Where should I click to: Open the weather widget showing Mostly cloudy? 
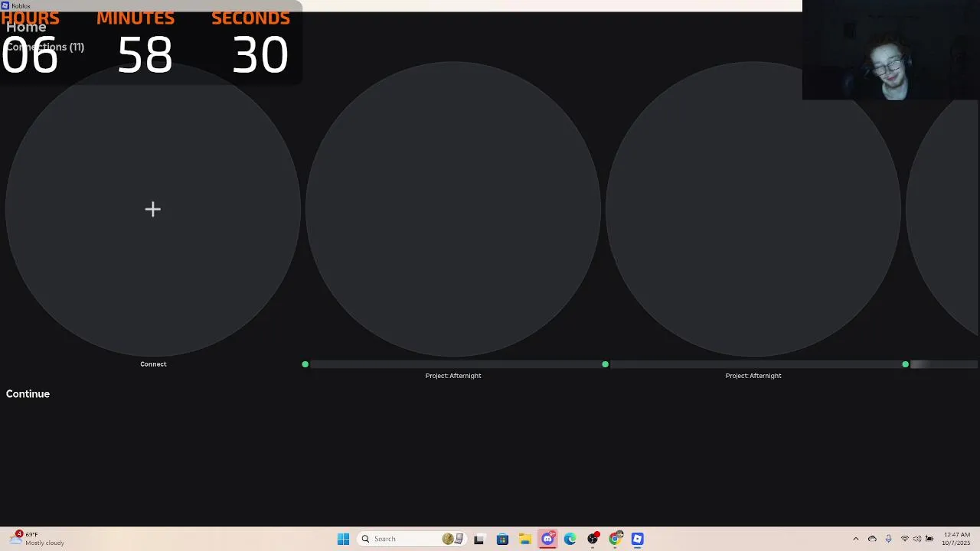(37, 539)
